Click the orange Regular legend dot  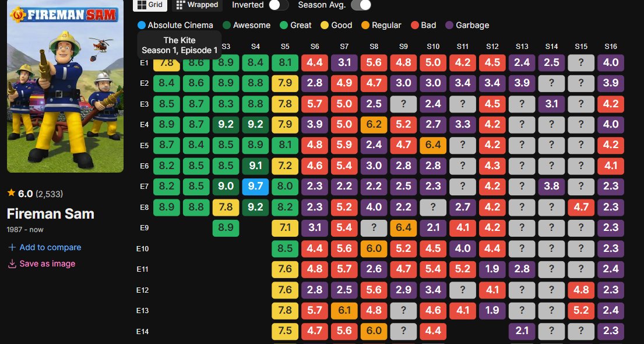tap(365, 25)
